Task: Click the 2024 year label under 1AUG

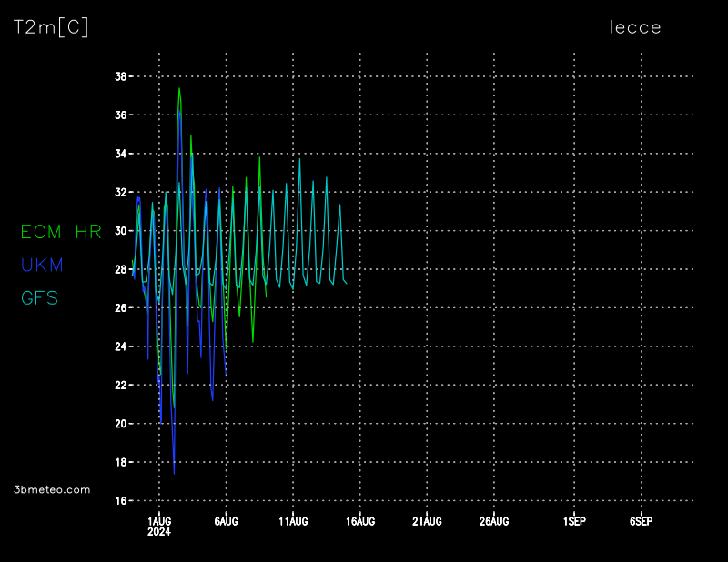Action: pos(159,532)
